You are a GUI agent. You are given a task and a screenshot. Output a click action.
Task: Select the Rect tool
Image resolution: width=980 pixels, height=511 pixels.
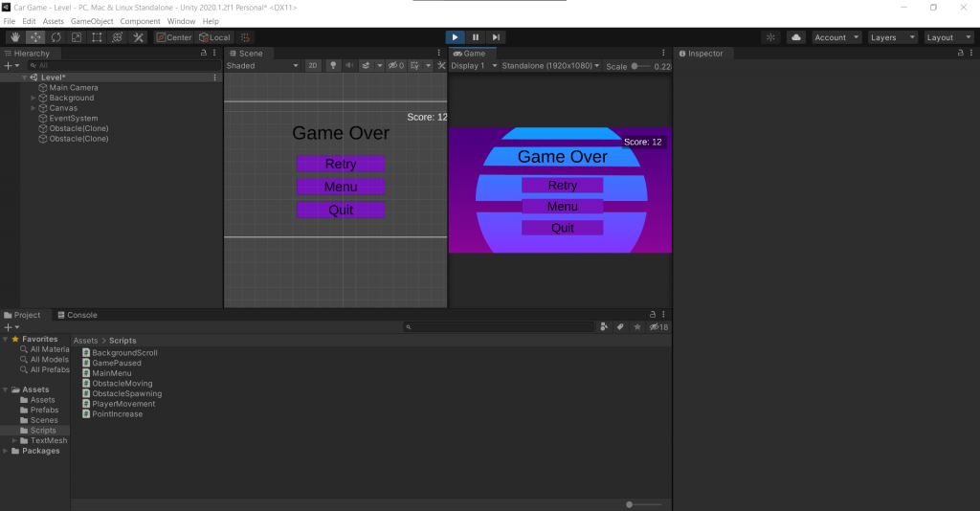[97, 37]
